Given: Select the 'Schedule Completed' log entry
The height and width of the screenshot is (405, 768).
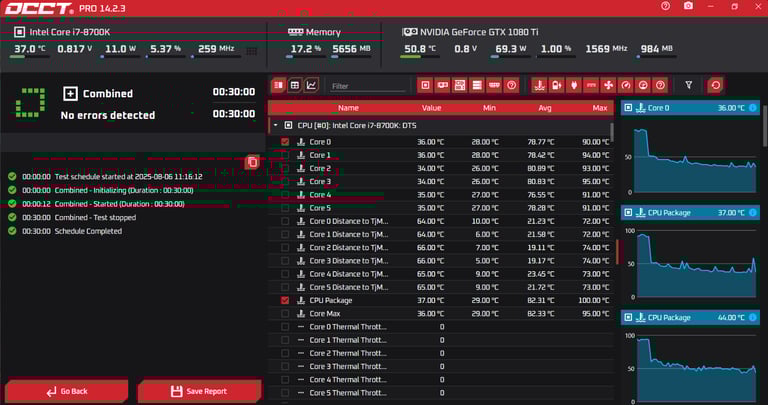Looking at the screenshot, I should click(x=88, y=231).
